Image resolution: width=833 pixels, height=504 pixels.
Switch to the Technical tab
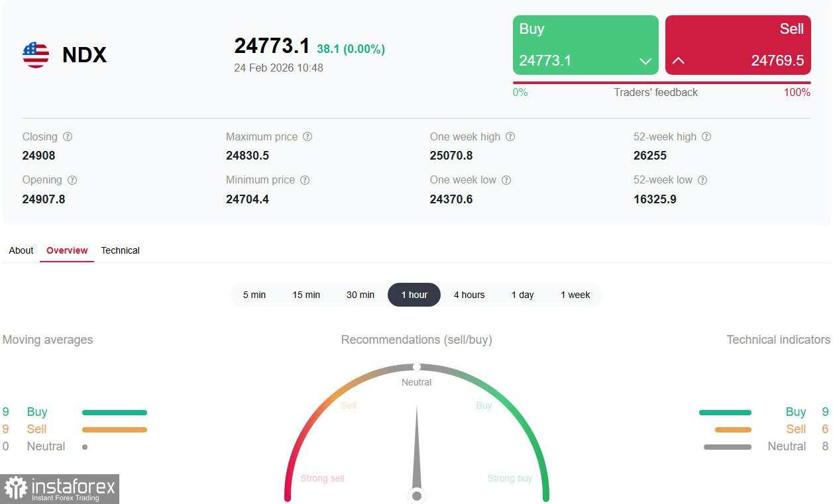[120, 250]
